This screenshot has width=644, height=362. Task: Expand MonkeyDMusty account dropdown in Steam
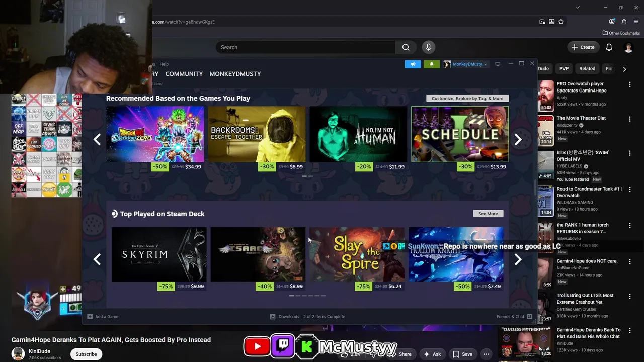[470, 64]
